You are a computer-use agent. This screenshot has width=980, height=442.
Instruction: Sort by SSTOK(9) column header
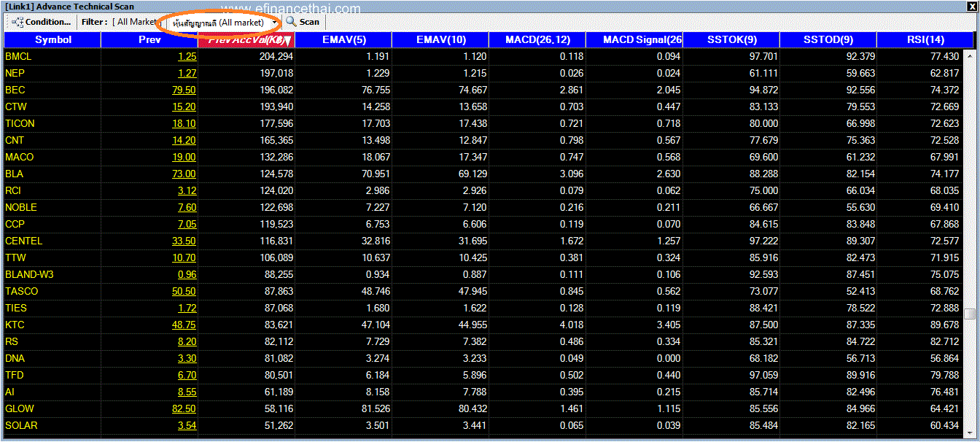[731, 39]
